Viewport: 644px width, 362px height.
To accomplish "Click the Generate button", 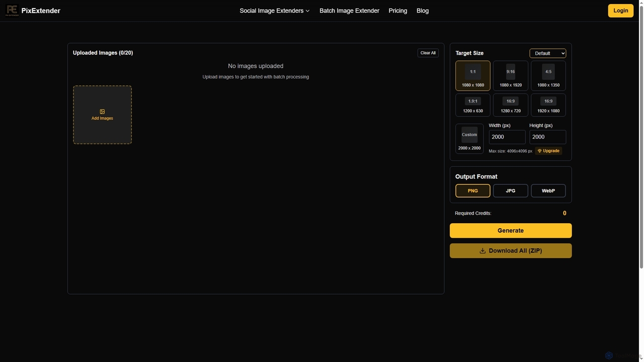I will (511, 231).
